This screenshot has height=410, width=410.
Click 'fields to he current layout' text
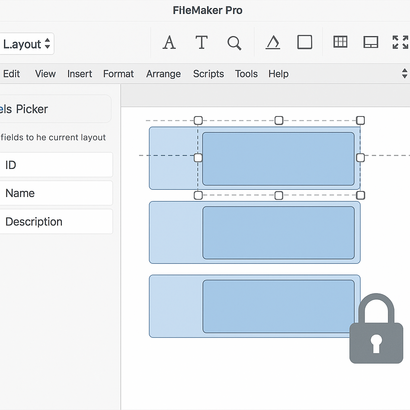[53, 137]
